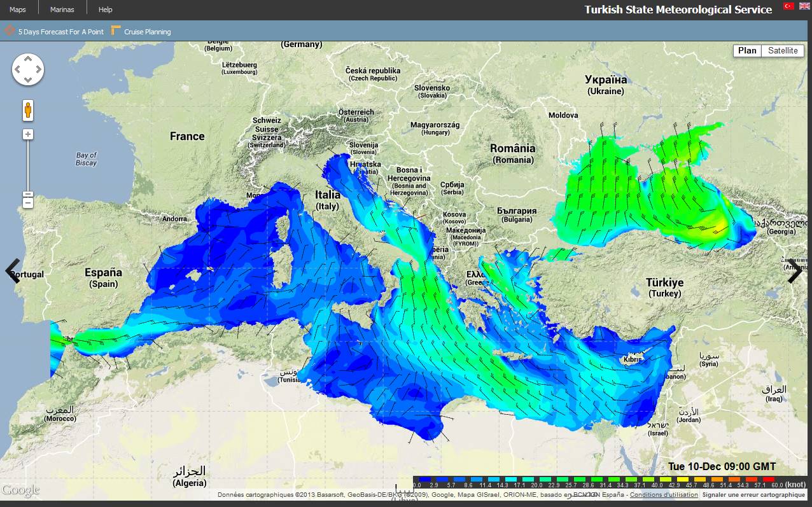
Task: Click the Street View pegman icon
Action: pos(28,110)
